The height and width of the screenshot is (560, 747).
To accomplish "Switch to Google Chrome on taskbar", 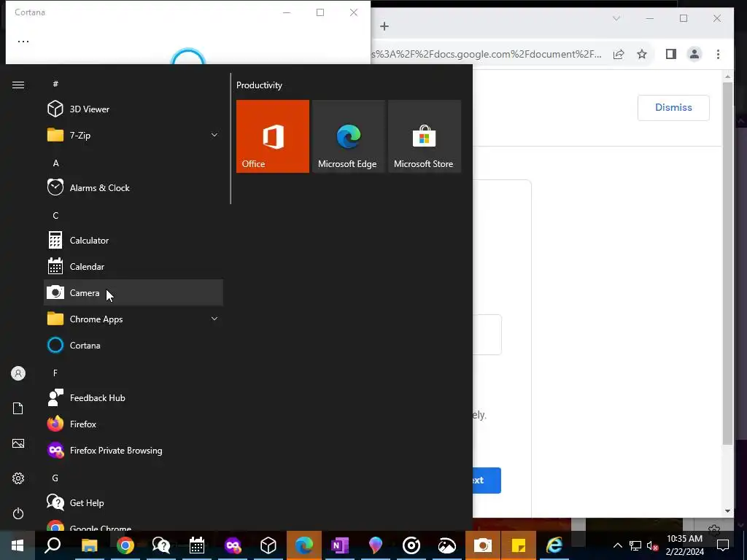I will [125, 545].
